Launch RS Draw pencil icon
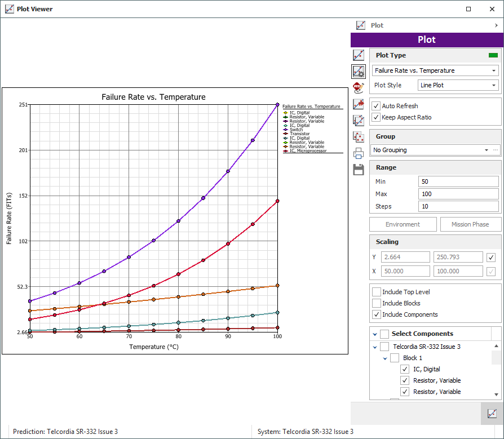Viewport: 504px width, 439px height. pos(358,87)
